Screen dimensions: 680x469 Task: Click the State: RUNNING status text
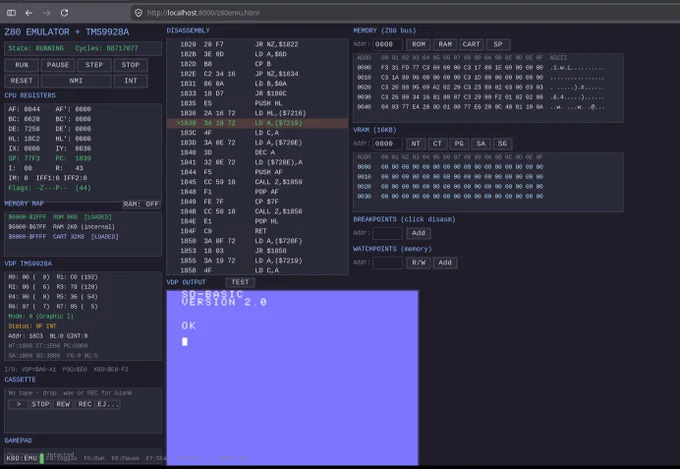click(x=36, y=48)
